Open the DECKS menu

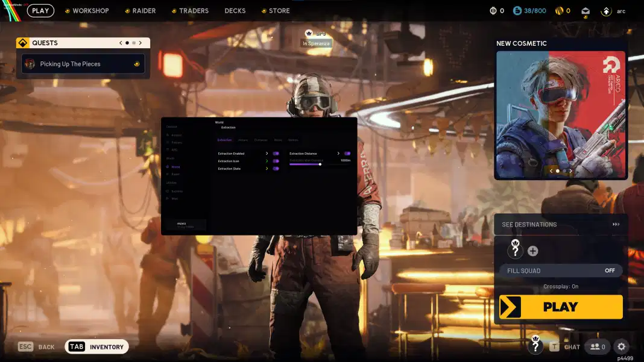[235, 11]
